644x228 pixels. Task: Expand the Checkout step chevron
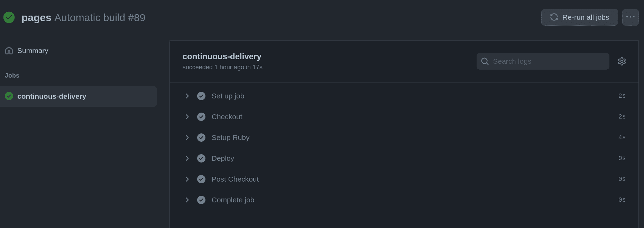click(187, 117)
